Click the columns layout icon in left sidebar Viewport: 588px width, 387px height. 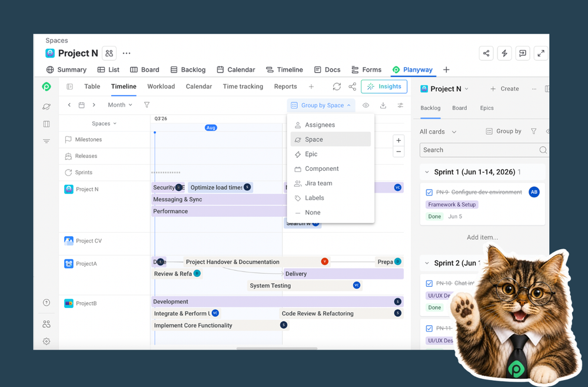pos(46,124)
